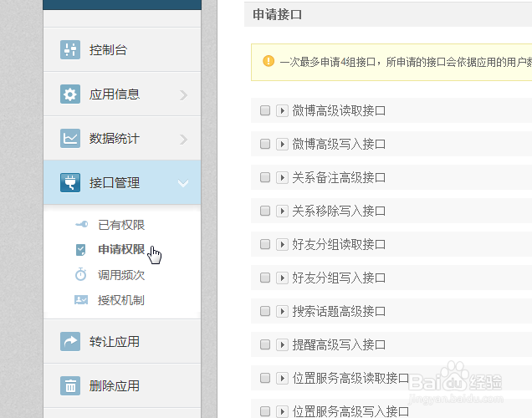Expand the 关系备注高级接口 arrow
This screenshot has width=532, height=418.
tap(282, 177)
